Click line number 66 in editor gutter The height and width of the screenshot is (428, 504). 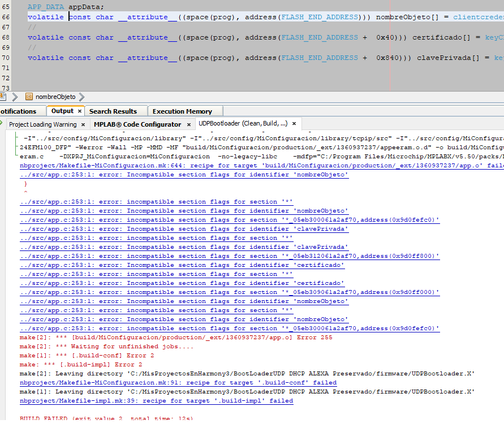(6, 17)
